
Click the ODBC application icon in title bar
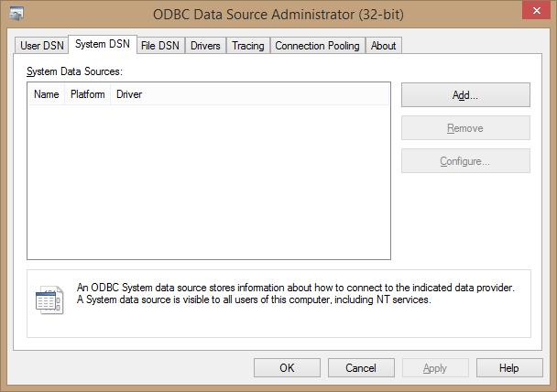pos(16,14)
